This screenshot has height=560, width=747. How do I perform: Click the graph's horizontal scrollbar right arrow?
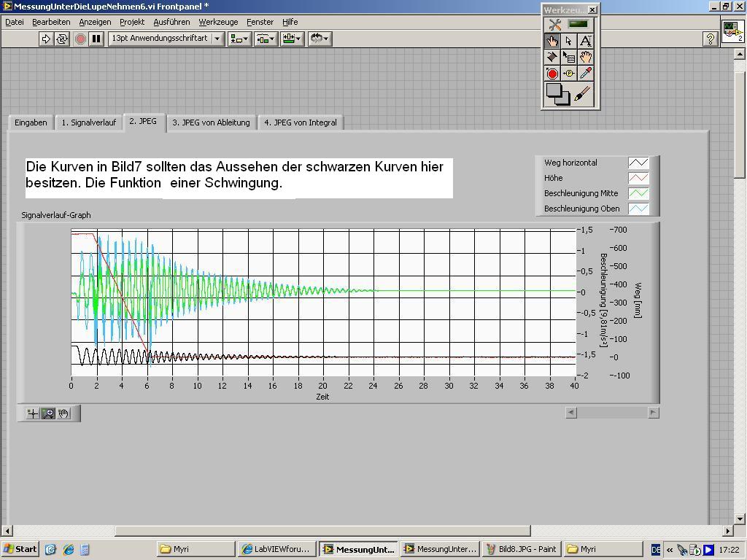653,412
